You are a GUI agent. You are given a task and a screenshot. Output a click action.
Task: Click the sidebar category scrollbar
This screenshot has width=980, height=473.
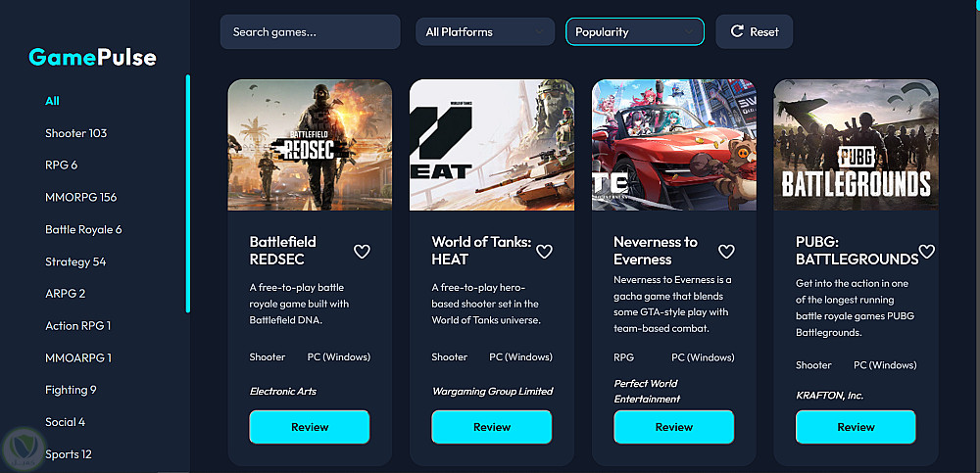click(x=187, y=194)
